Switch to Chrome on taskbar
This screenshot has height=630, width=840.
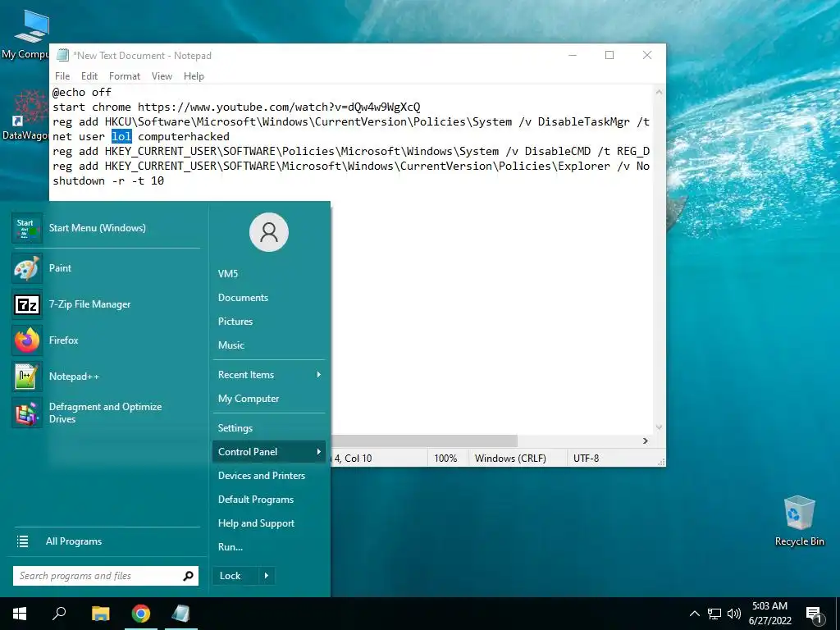(x=141, y=614)
